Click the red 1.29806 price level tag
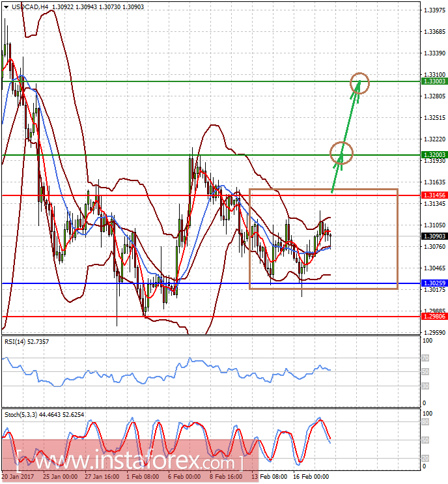Image resolution: width=448 pixels, height=484 pixels. tap(432, 316)
